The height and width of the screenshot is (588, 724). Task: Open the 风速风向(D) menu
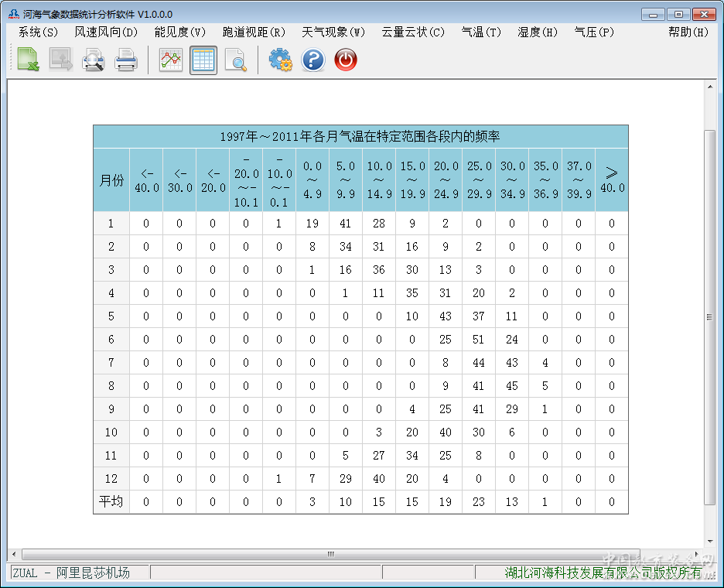pyautogui.click(x=106, y=32)
